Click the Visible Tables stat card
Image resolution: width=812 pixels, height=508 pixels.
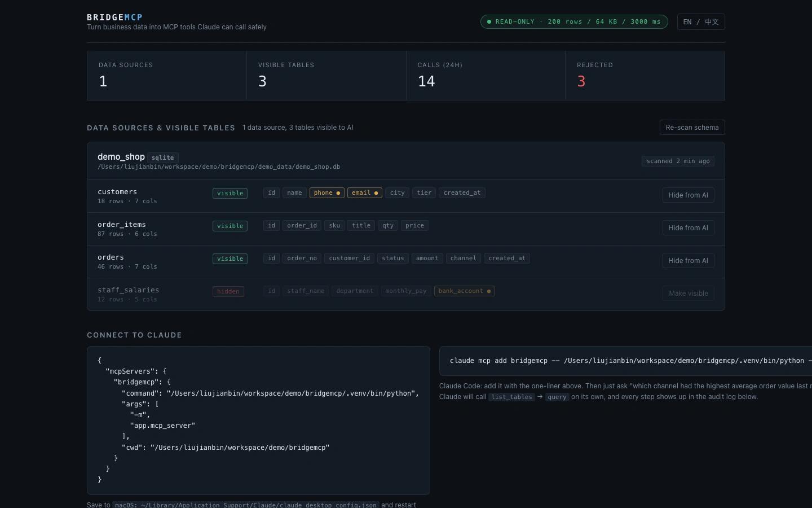326,76
